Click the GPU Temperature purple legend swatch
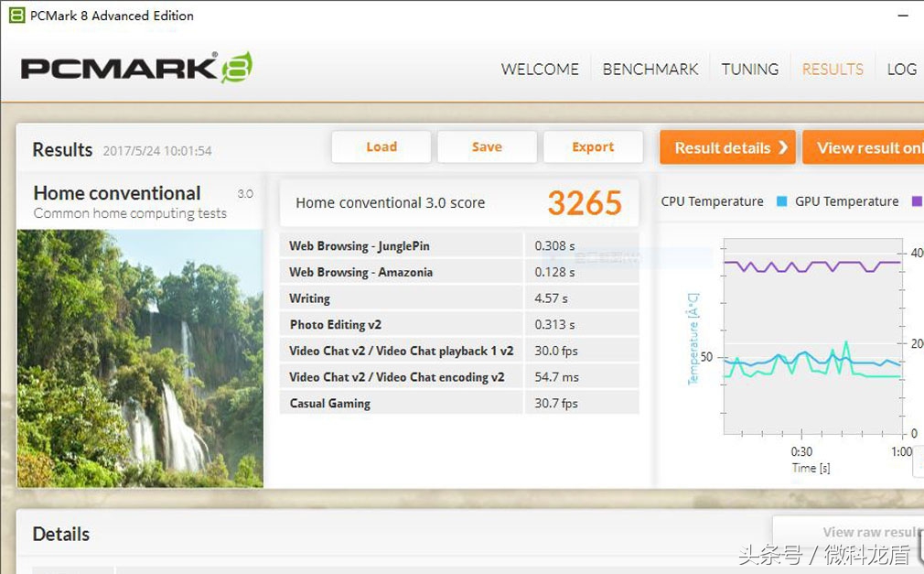924x574 pixels. click(917, 201)
